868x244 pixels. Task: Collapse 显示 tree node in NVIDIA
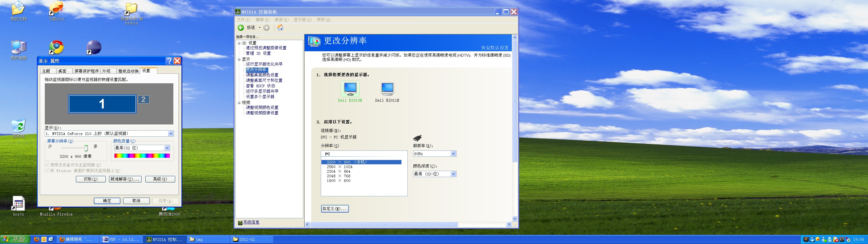click(x=239, y=59)
